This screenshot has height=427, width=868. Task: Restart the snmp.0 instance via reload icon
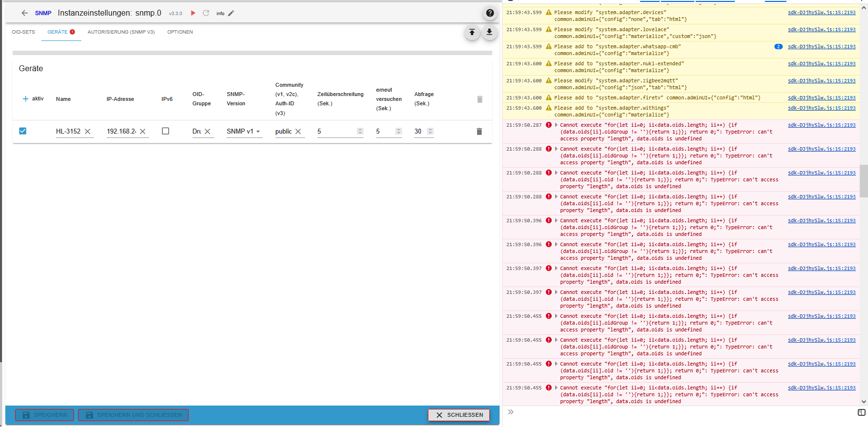[x=206, y=13]
